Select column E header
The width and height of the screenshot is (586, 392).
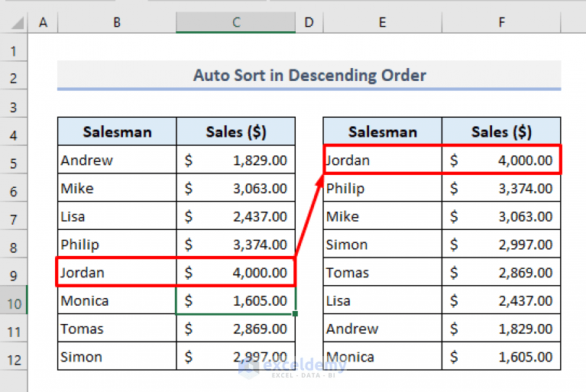[x=382, y=22]
